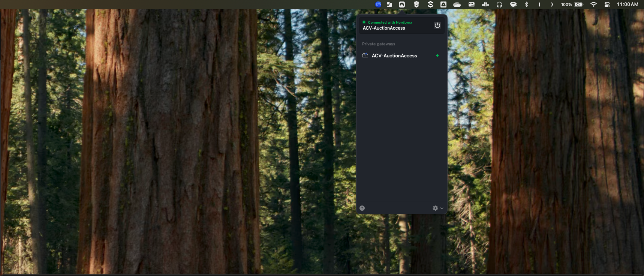Open the stacked layers icon in menu bar

click(x=430, y=4)
